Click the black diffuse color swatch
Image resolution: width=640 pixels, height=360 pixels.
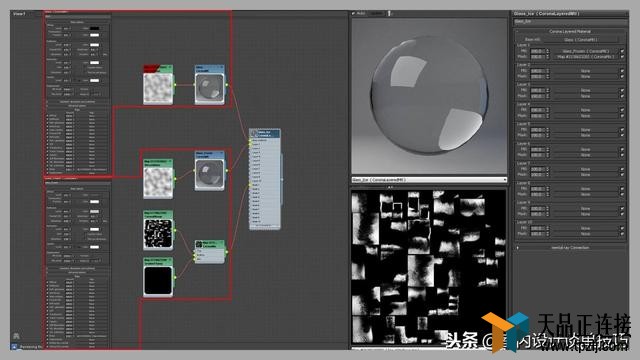tap(94, 28)
